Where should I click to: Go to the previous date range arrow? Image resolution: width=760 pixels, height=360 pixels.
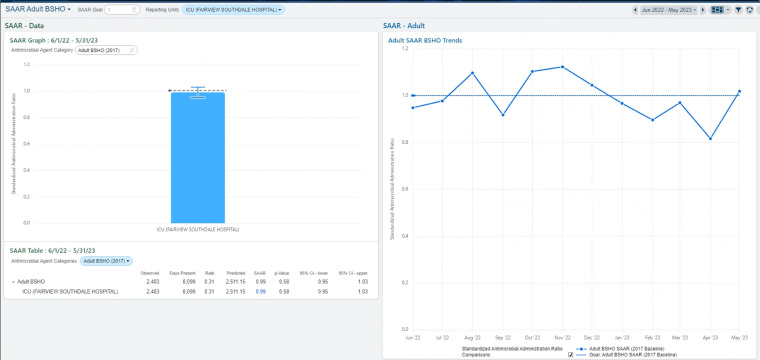click(x=635, y=10)
